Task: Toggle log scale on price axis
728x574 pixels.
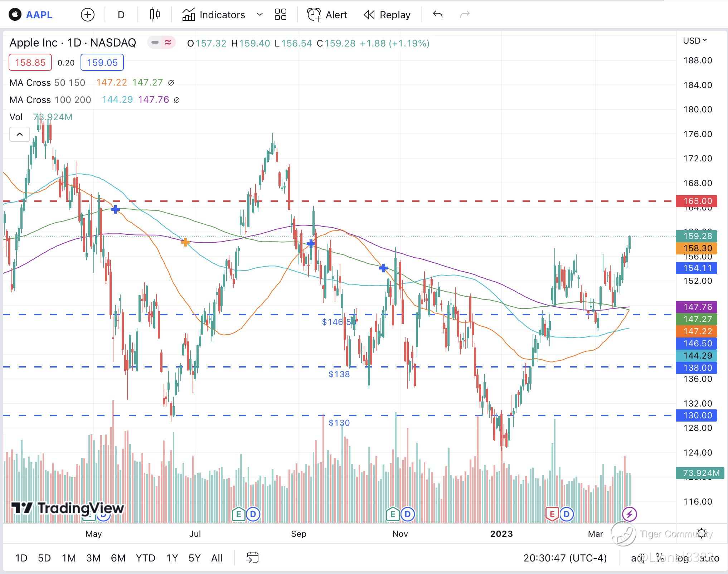Action: pos(682,558)
